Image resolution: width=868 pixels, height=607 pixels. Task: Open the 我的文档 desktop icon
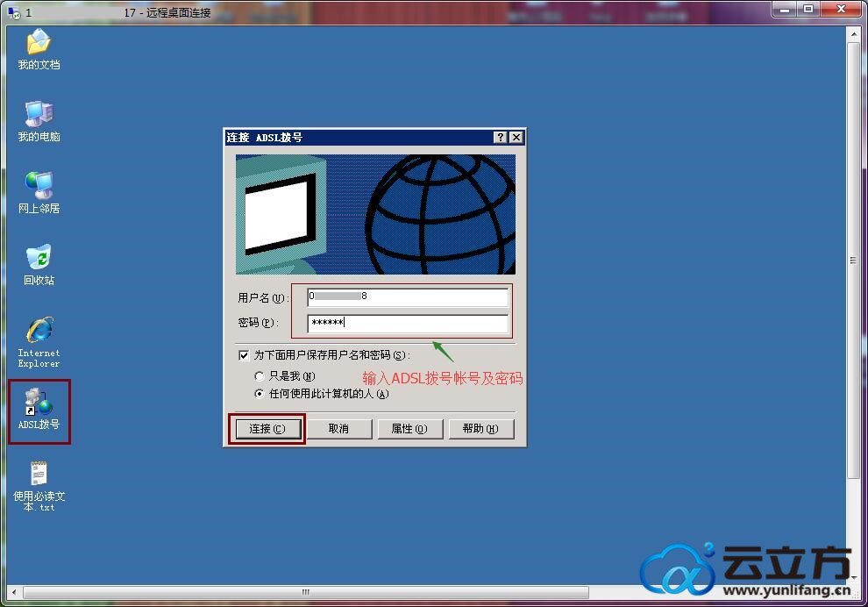(x=39, y=50)
